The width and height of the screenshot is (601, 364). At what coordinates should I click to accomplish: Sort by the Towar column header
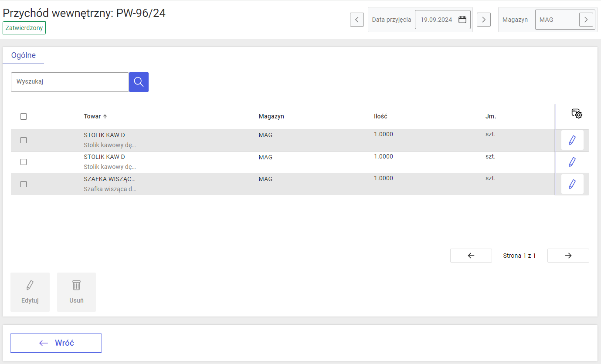[x=95, y=116]
